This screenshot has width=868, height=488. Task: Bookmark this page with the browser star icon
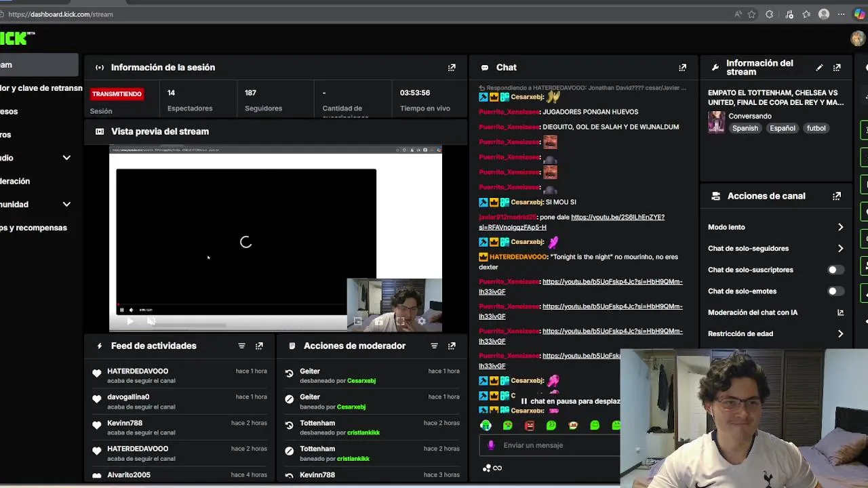pyautogui.click(x=751, y=14)
